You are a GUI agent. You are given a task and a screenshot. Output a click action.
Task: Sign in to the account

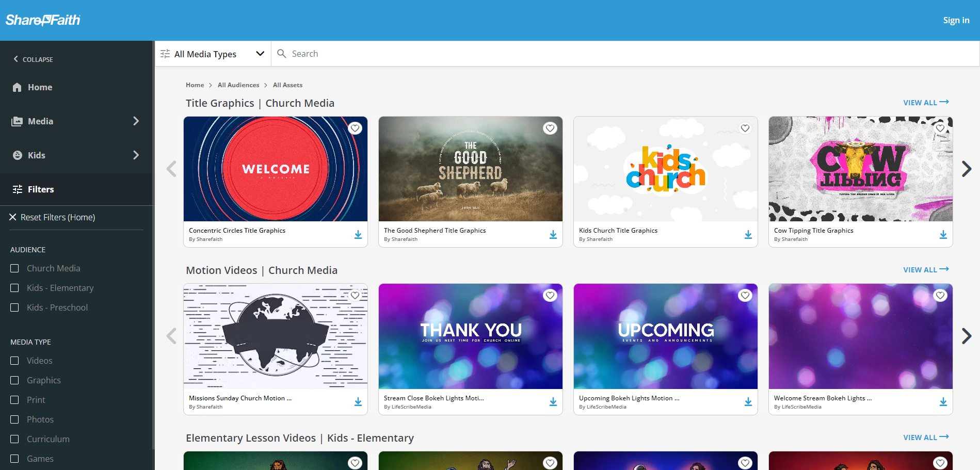[956, 20]
